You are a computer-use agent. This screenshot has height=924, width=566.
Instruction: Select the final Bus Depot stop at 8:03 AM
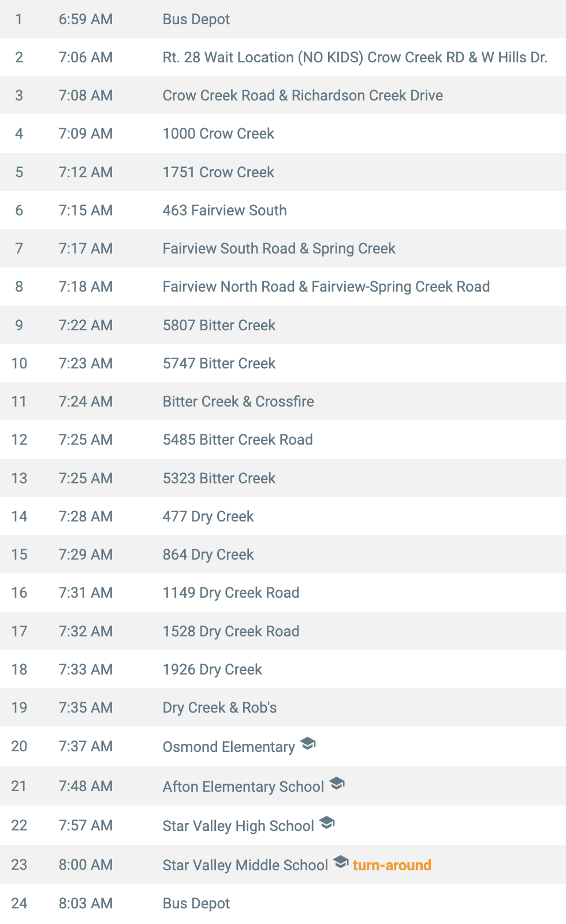[283, 903]
